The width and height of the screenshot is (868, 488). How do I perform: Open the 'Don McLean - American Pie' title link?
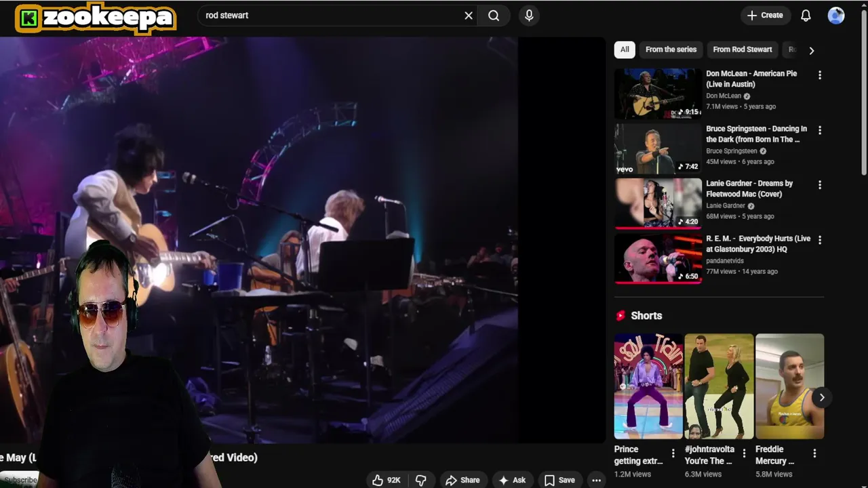751,79
